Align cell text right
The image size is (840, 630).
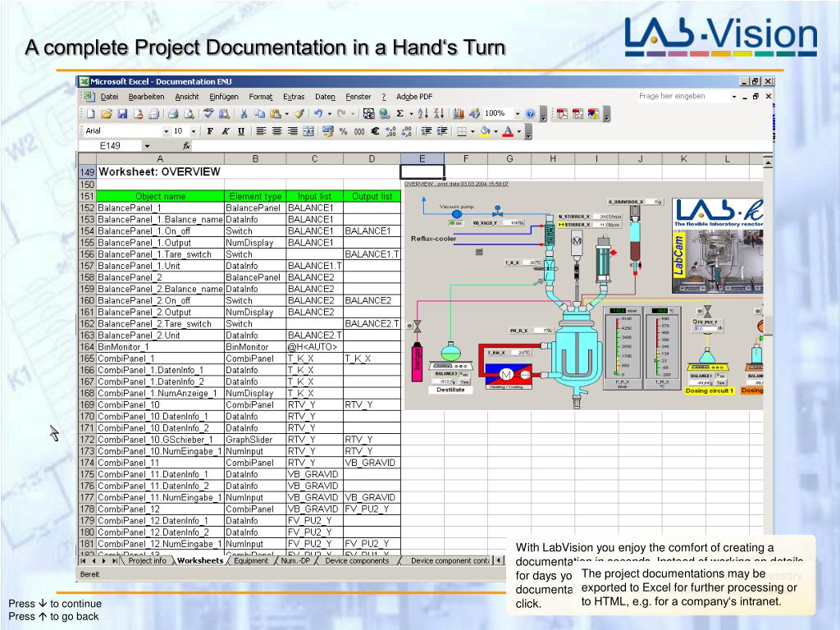click(293, 131)
